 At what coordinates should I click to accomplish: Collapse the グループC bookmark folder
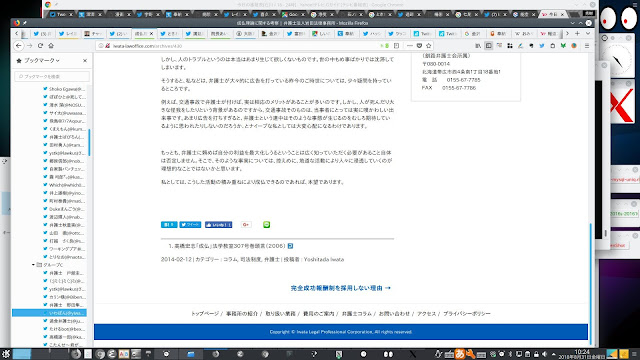coord(33,265)
